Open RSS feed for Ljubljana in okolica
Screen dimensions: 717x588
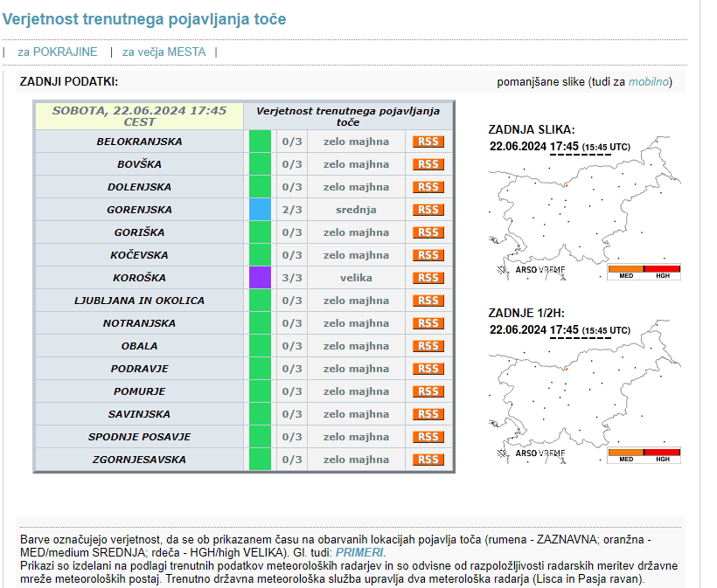tap(428, 301)
